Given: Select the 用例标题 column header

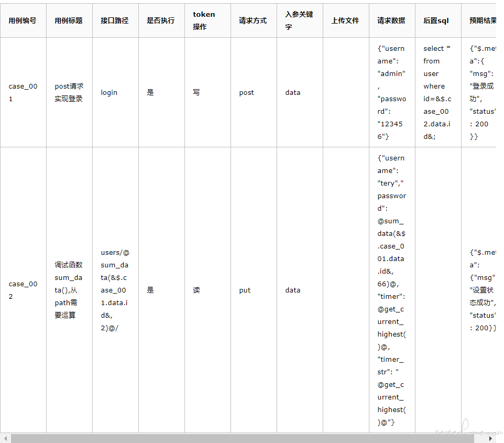Looking at the screenshot, I should coord(69,20).
